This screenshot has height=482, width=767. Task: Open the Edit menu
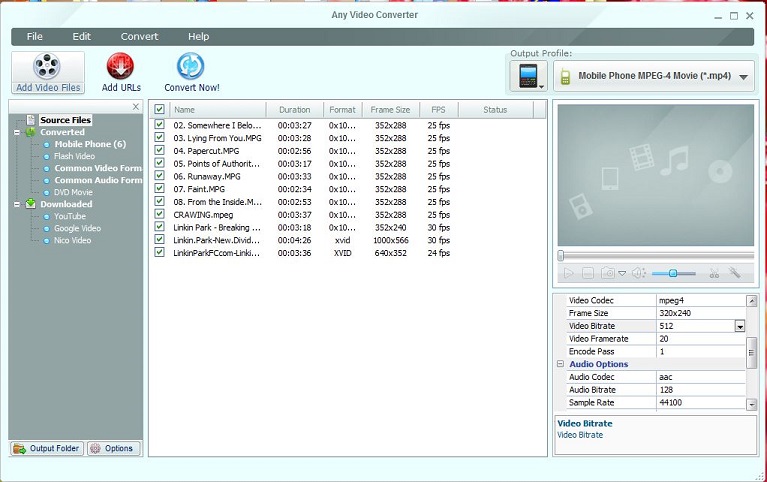(x=81, y=37)
